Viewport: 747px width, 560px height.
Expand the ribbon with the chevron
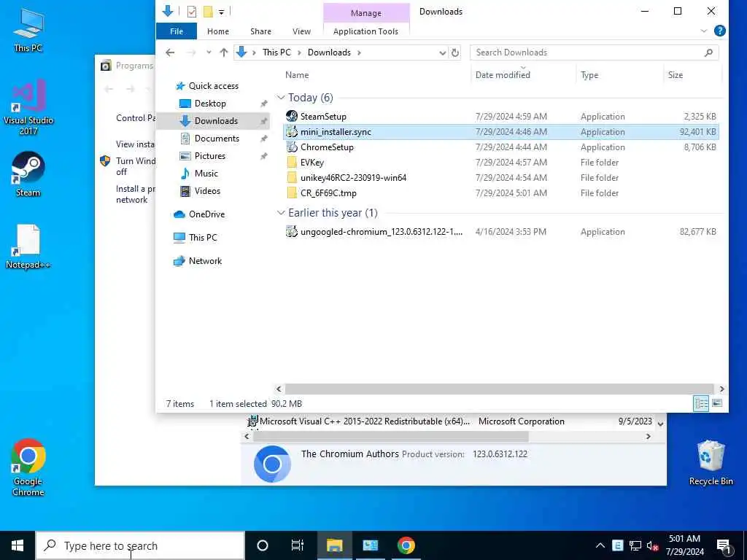tap(703, 31)
